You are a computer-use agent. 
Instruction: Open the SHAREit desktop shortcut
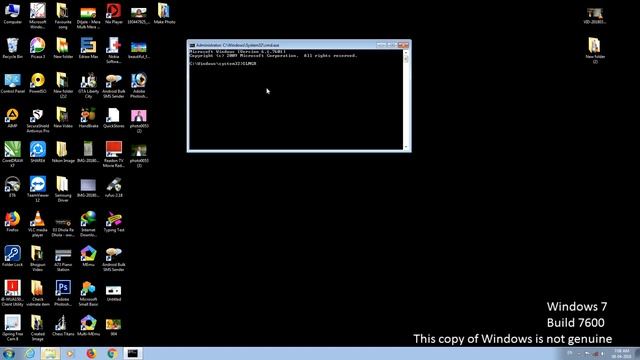coord(38,152)
